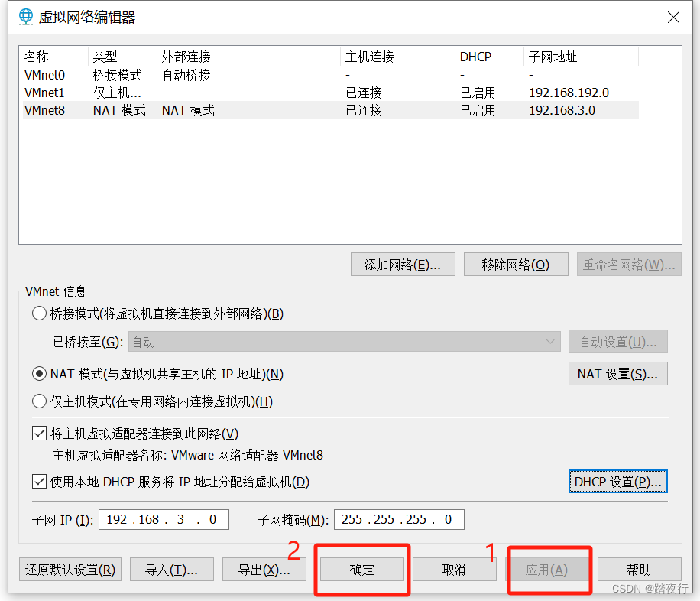700x601 pixels.
Task: Close the Virtual Network Editor window
Action: (673, 18)
